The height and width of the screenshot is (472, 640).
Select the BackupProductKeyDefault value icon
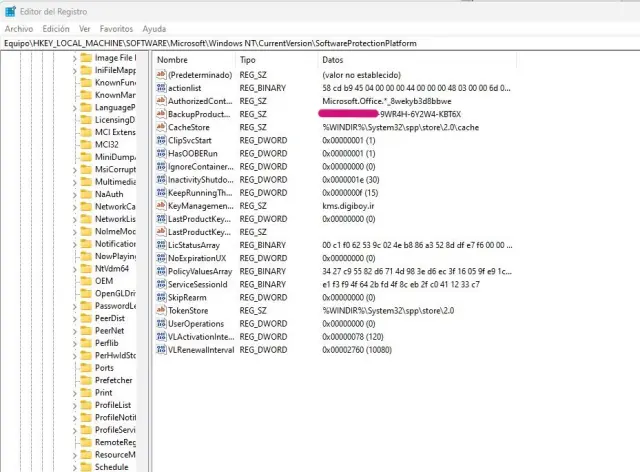160,114
